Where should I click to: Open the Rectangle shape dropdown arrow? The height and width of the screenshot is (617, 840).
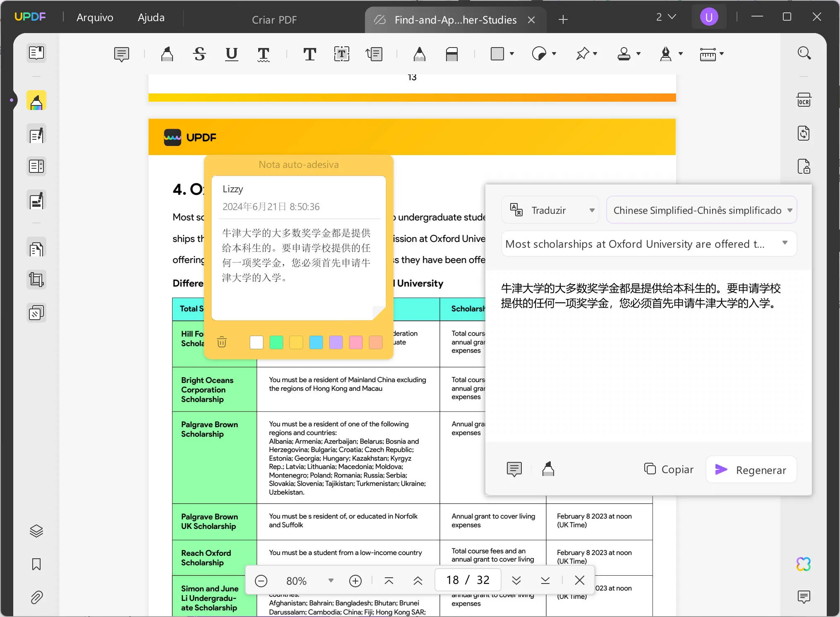[512, 54]
